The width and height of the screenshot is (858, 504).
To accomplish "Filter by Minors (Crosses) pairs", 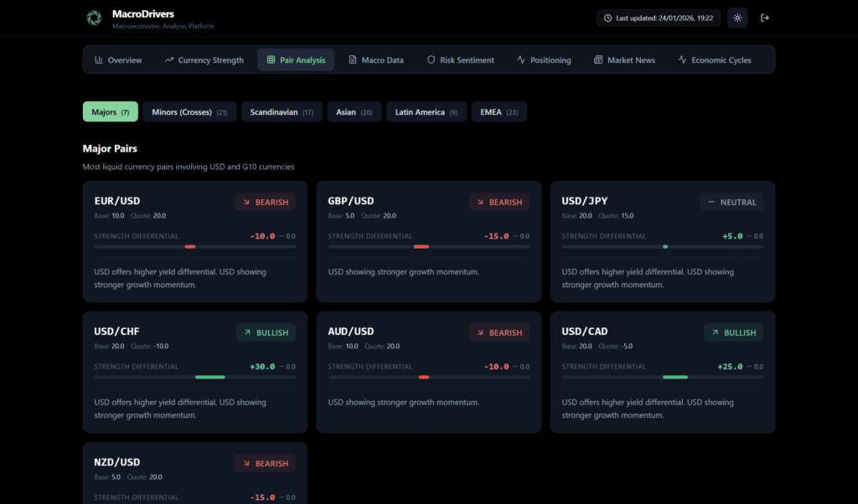I will pyautogui.click(x=189, y=112).
